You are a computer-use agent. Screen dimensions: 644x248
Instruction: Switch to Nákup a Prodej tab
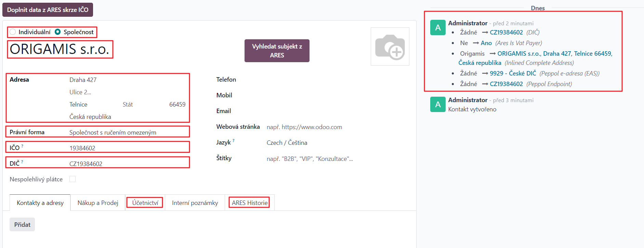coord(98,203)
